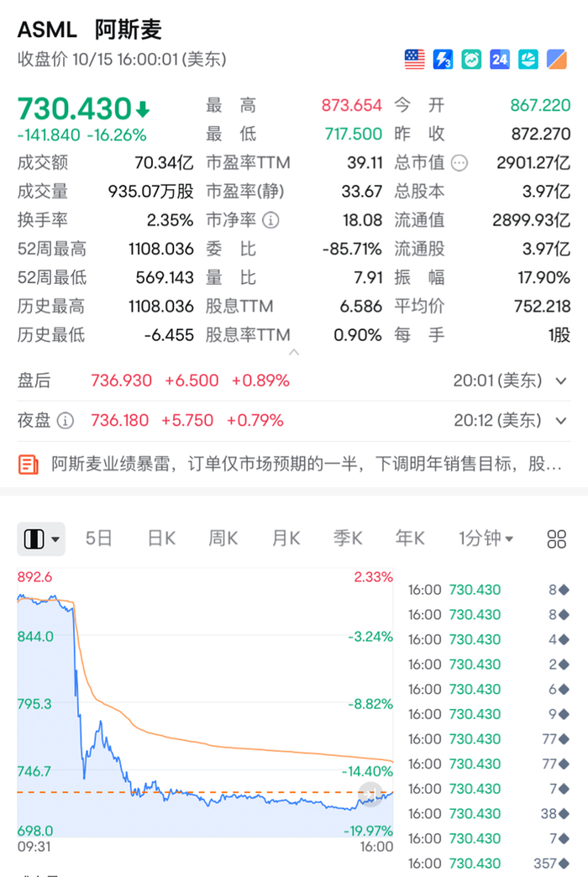Tap the 市盈率TTM value 39.11
The height and width of the screenshot is (877, 588).
pyautogui.click(x=365, y=163)
